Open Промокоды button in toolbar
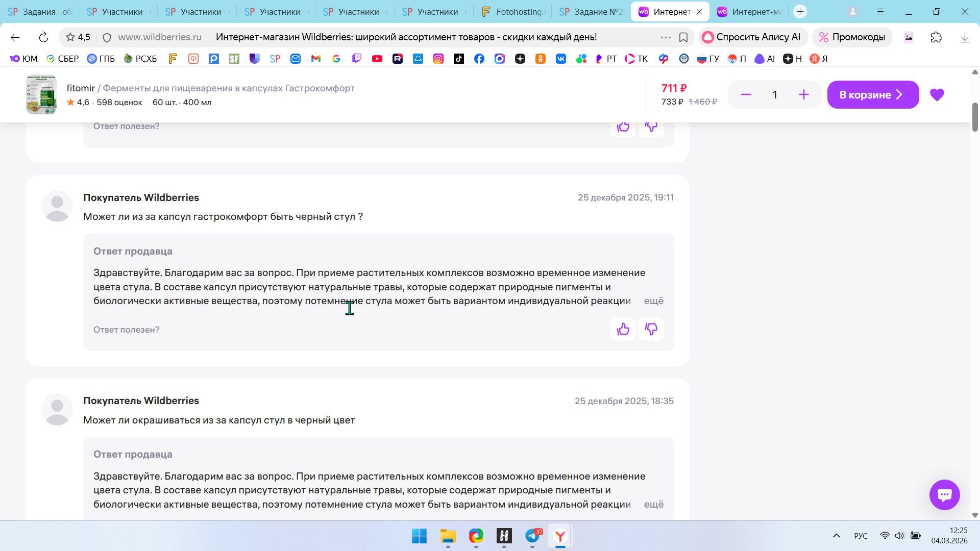980x551 pixels. point(852,37)
